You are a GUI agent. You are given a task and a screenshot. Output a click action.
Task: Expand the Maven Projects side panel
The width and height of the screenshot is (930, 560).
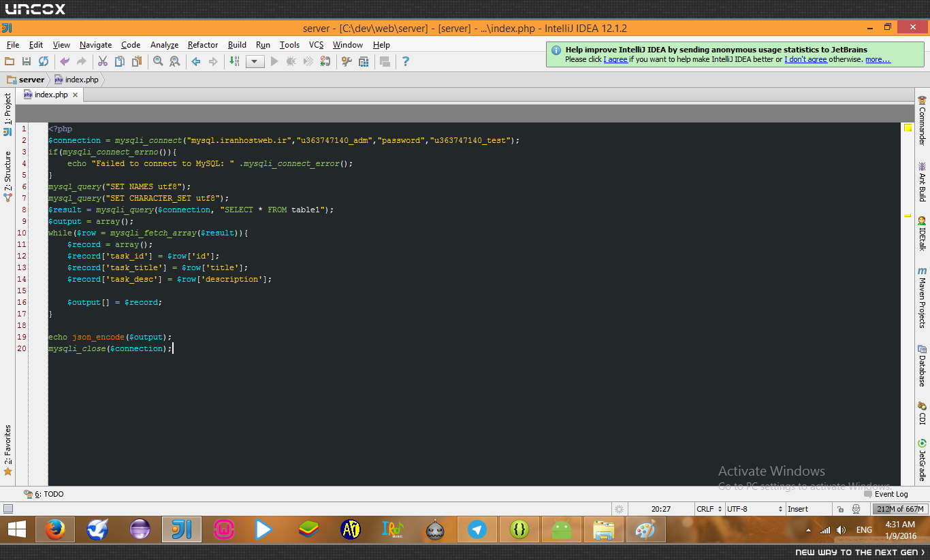click(x=923, y=298)
